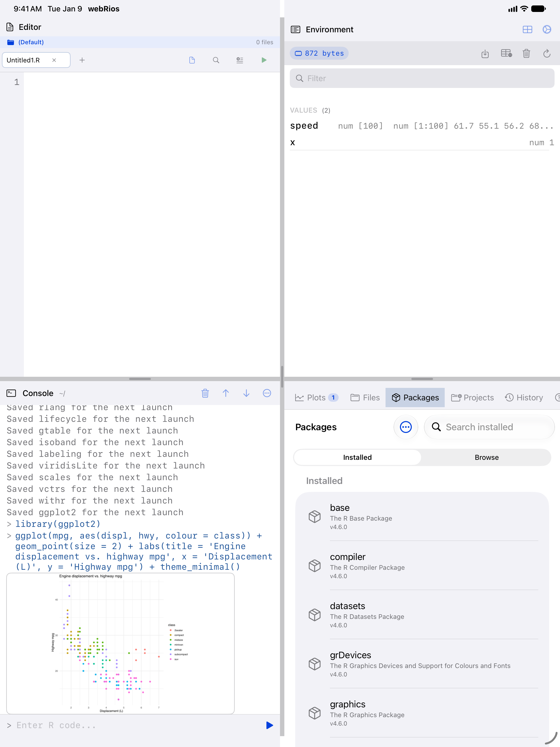Screen dimensions: 560x747
Task: Click the 872 bytes memory badge
Action: pyautogui.click(x=319, y=53)
